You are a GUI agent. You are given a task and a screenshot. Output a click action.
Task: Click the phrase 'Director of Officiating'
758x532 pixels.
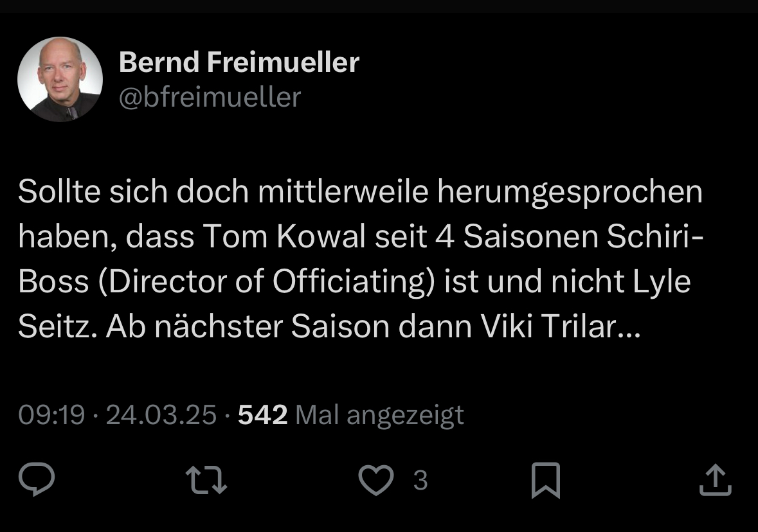(264, 283)
